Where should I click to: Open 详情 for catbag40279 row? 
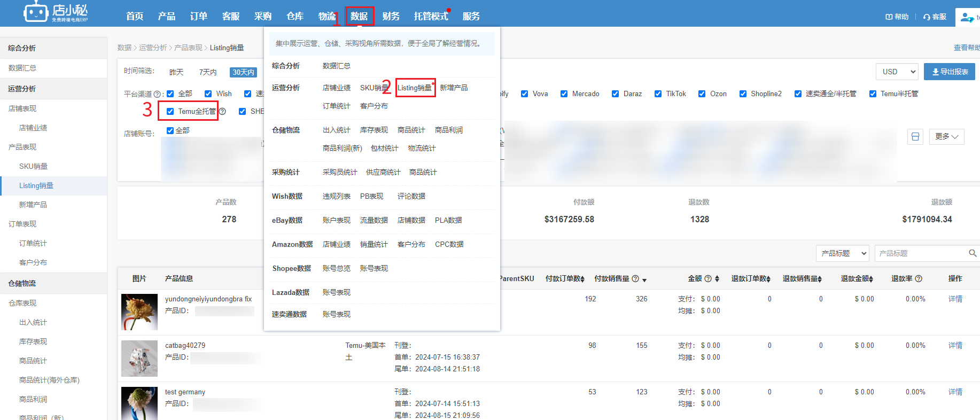point(955,346)
